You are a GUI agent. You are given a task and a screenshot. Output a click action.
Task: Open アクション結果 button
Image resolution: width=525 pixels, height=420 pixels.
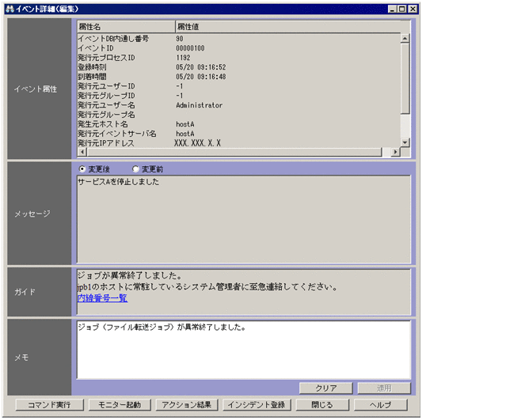click(x=187, y=405)
